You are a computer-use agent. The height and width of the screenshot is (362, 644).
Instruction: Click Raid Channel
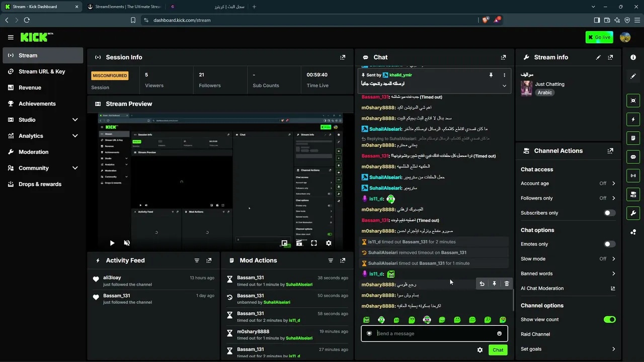tap(535, 334)
